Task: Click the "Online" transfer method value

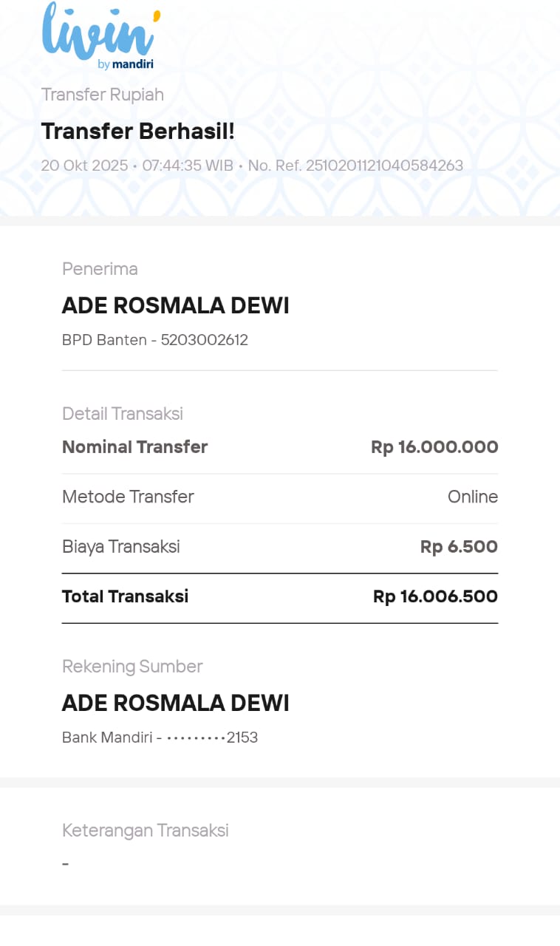Action: tap(473, 497)
